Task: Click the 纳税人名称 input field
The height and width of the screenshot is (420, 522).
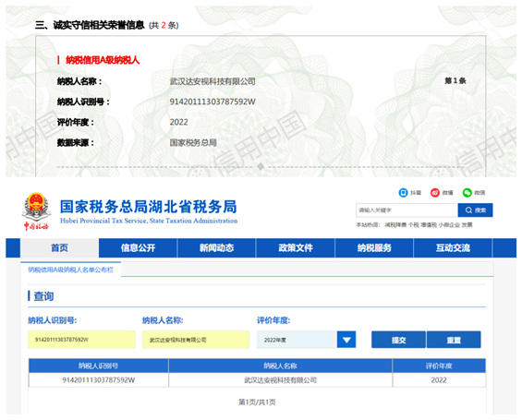Action: pos(196,340)
